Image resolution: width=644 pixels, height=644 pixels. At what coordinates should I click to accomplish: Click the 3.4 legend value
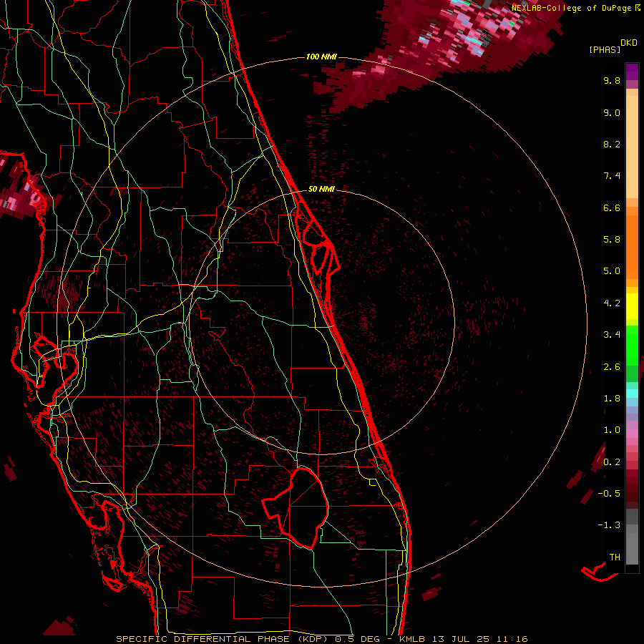click(x=612, y=335)
